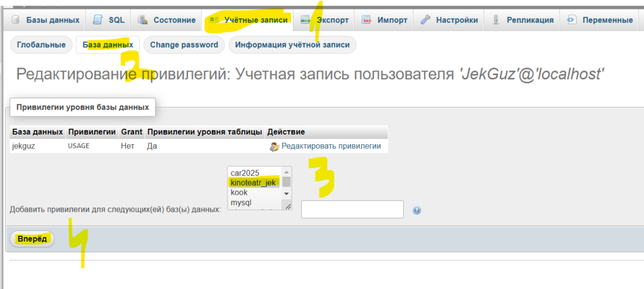Click the database list scroll-up arrow
644x289 pixels.
click(x=287, y=172)
